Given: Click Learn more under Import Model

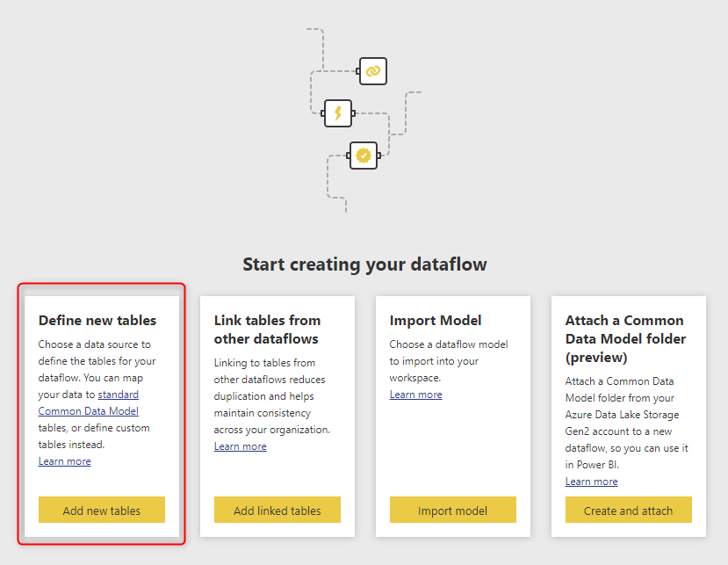Looking at the screenshot, I should (x=415, y=395).
